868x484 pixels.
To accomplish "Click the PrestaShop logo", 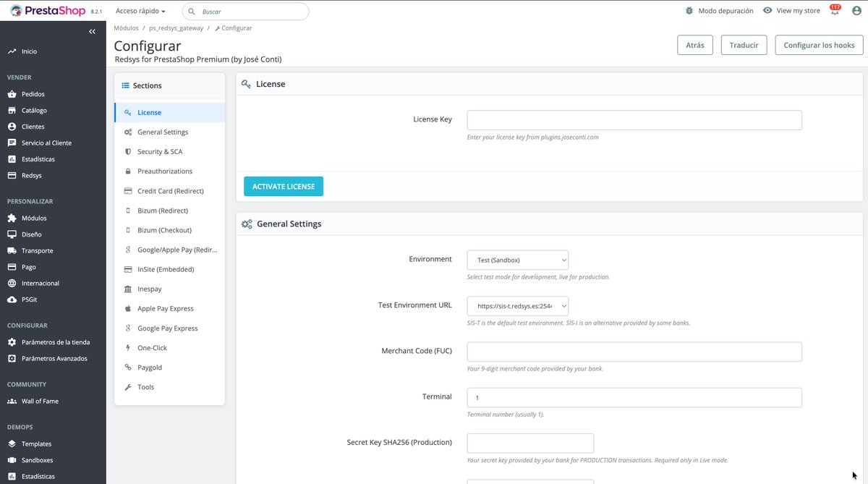I will (48, 11).
